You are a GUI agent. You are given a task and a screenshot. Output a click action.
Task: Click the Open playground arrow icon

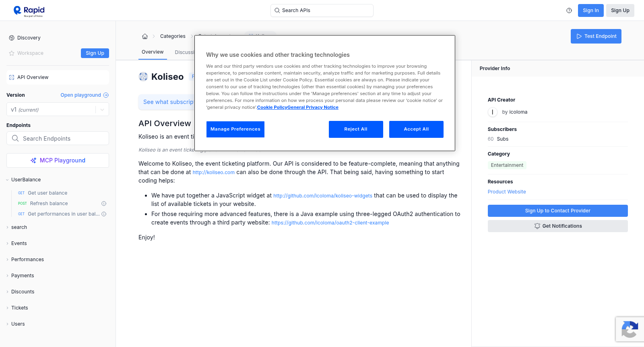[106, 95]
